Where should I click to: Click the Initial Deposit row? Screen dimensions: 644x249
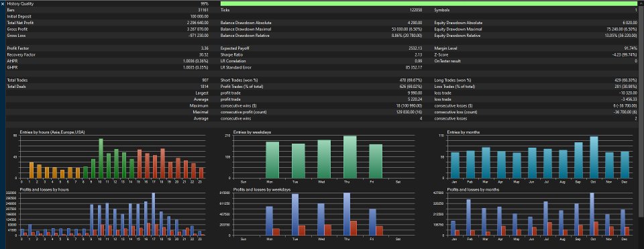[x=107, y=16]
